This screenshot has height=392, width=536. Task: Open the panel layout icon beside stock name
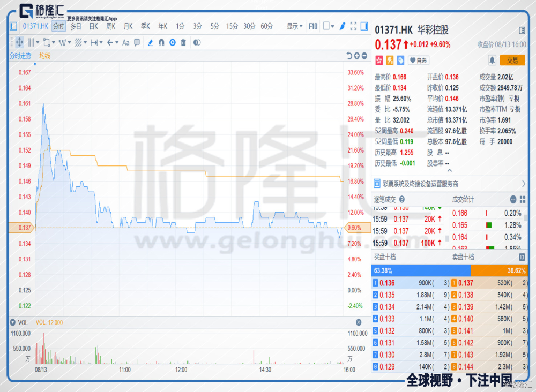coord(522,30)
